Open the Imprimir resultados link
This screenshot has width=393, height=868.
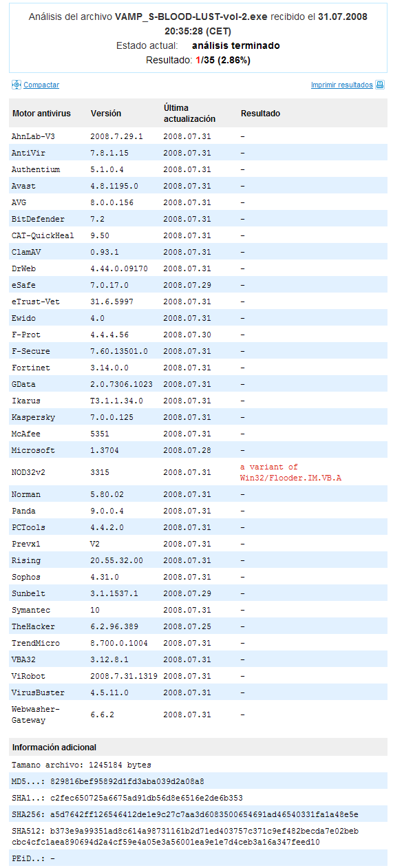coord(342,85)
